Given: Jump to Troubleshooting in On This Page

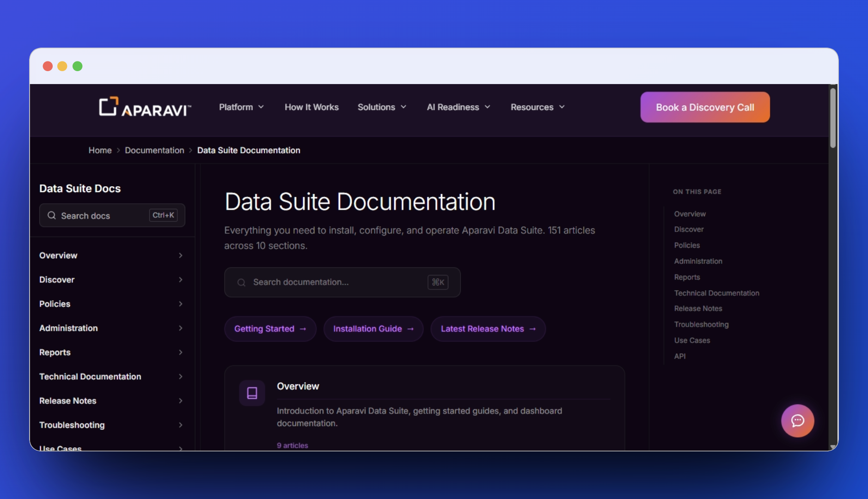Looking at the screenshot, I should click(x=701, y=324).
